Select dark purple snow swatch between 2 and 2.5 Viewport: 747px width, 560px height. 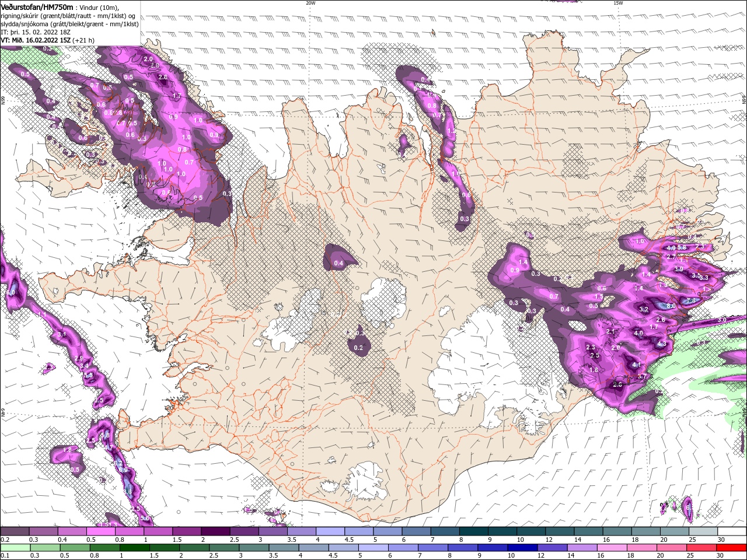[215, 531]
